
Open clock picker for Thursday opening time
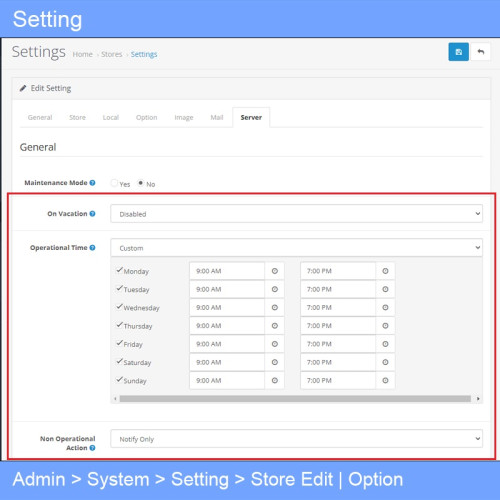pyautogui.click(x=274, y=326)
